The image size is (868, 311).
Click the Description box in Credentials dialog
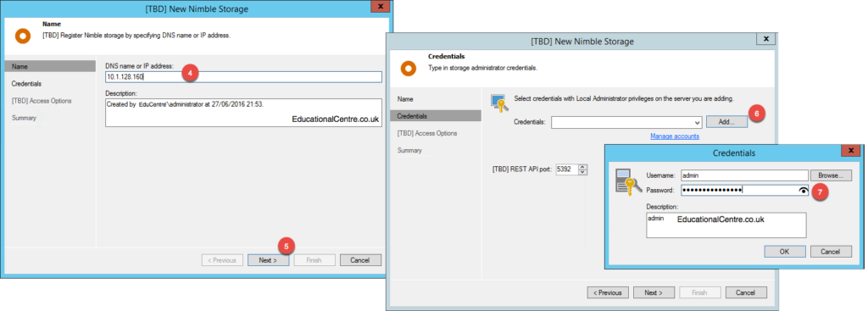point(726,225)
